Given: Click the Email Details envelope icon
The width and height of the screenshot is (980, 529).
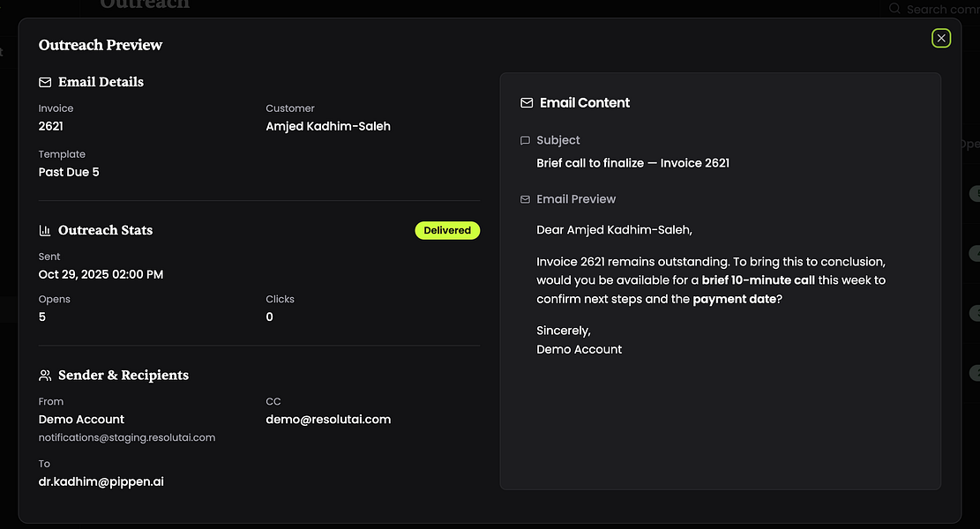Looking at the screenshot, I should [x=45, y=82].
